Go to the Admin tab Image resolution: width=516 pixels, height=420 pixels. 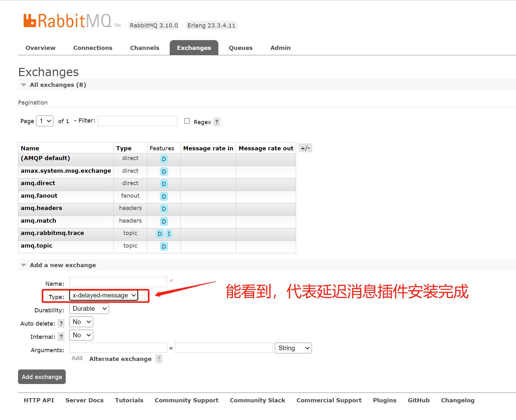[x=281, y=48]
